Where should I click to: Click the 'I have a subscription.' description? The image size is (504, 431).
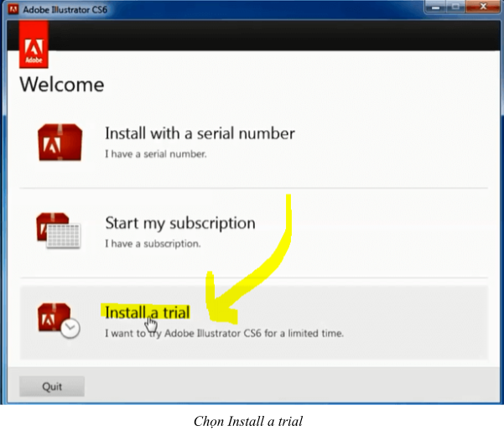click(x=153, y=244)
